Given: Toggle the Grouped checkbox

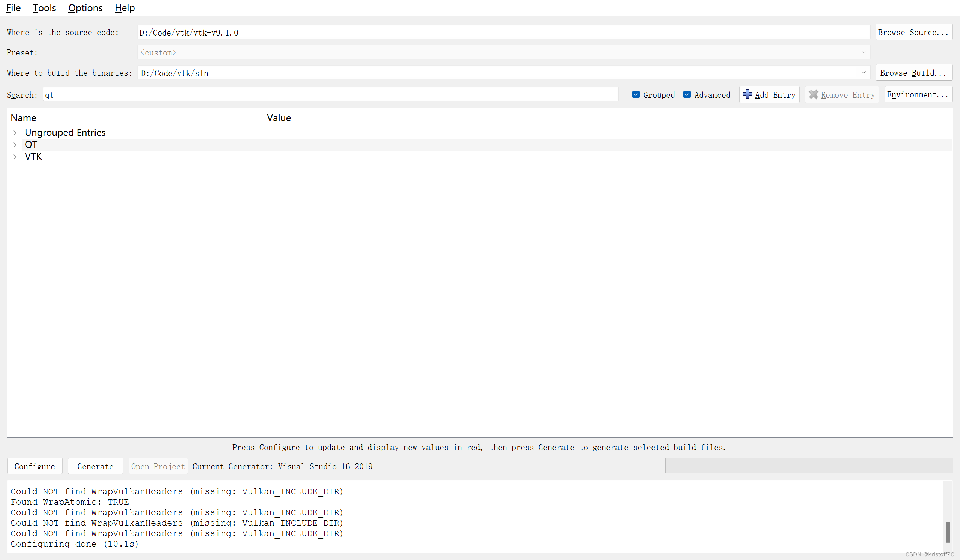Looking at the screenshot, I should [636, 94].
